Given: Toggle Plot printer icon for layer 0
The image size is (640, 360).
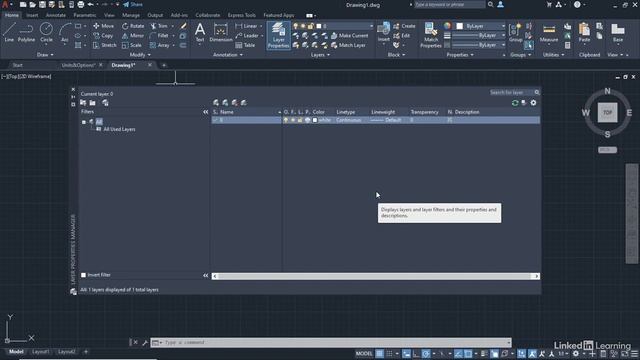Looking at the screenshot, I should pos(307,120).
